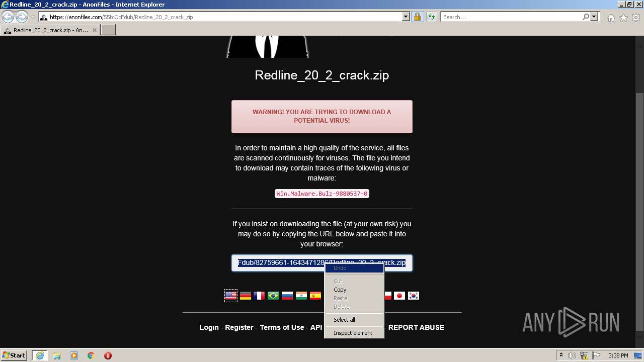Open the API link
The image size is (644, 362).
pyautogui.click(x=316, y=327)
